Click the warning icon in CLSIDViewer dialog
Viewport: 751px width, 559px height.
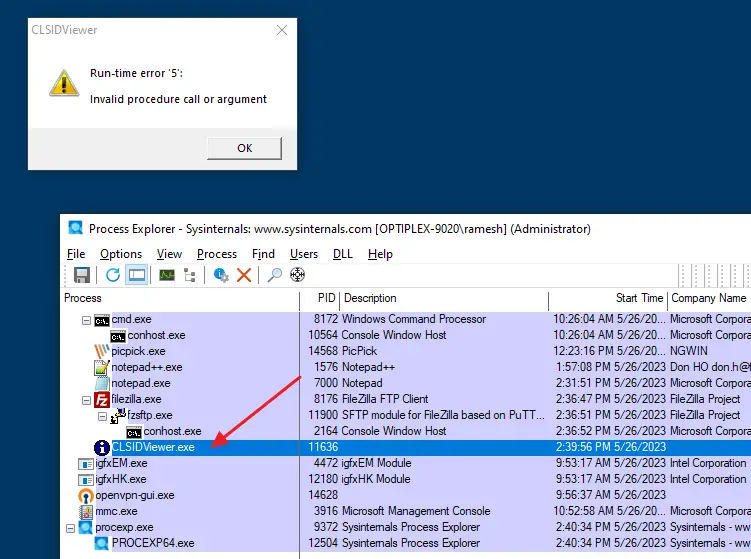click(64, 83)
